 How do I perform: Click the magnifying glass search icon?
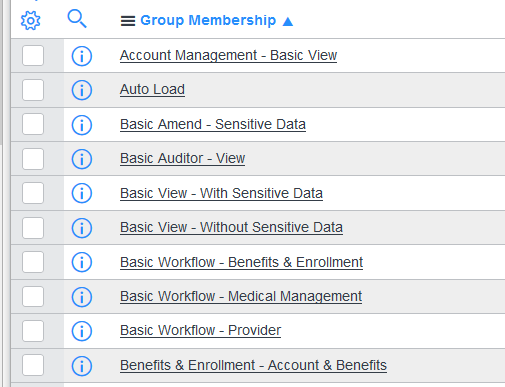(77, 19)
